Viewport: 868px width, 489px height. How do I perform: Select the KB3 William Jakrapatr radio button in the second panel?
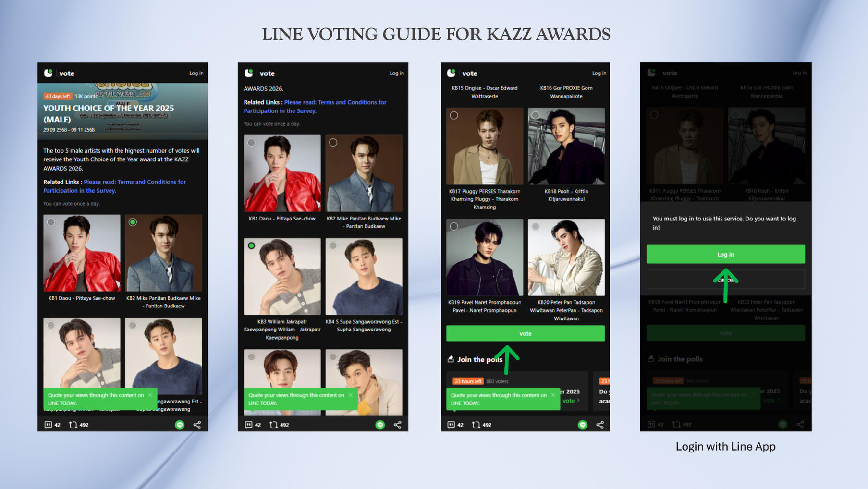(x=251, y=245)
